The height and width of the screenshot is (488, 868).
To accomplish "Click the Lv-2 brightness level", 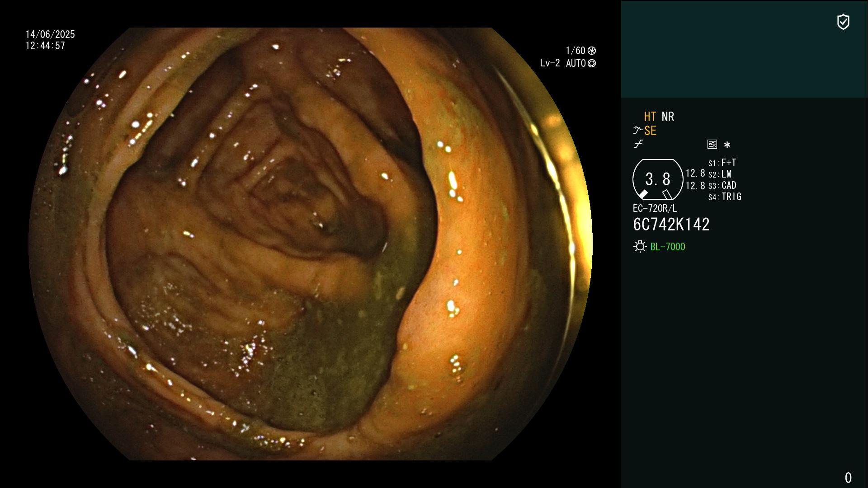I will pos(550,63).
